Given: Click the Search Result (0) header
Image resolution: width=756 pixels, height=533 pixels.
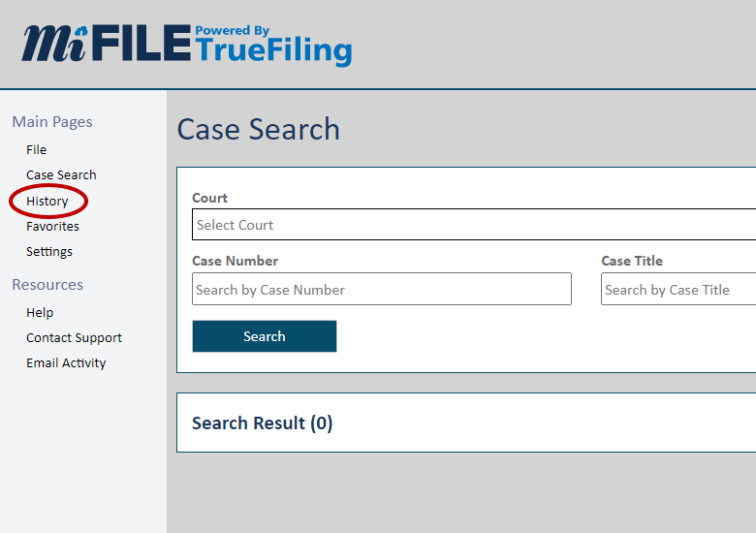Looking at the screenshot, I should 262,423.
